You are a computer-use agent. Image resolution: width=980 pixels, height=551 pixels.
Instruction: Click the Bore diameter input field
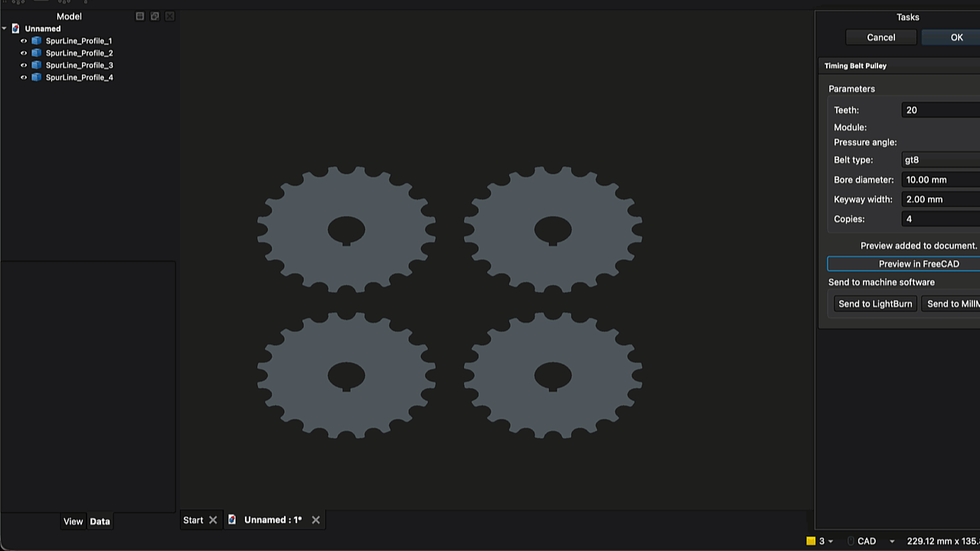tap(941, 180)
